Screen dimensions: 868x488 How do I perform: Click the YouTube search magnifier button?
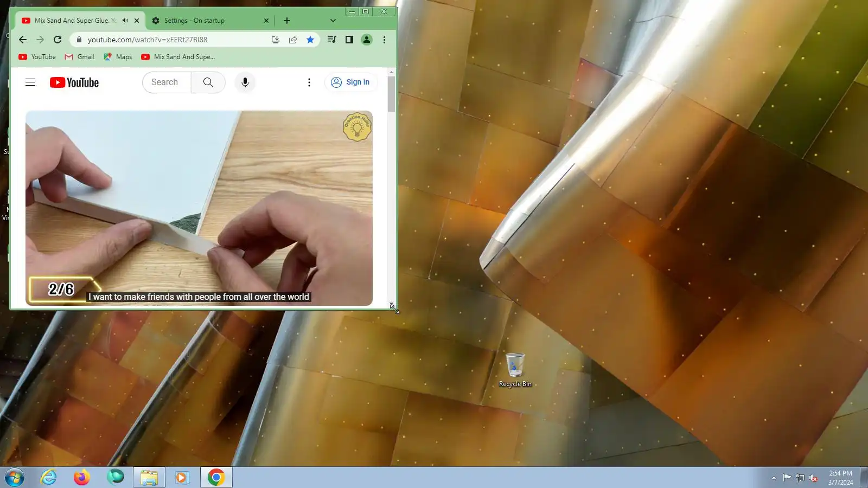pyautogui.click(x=208, y=82)
